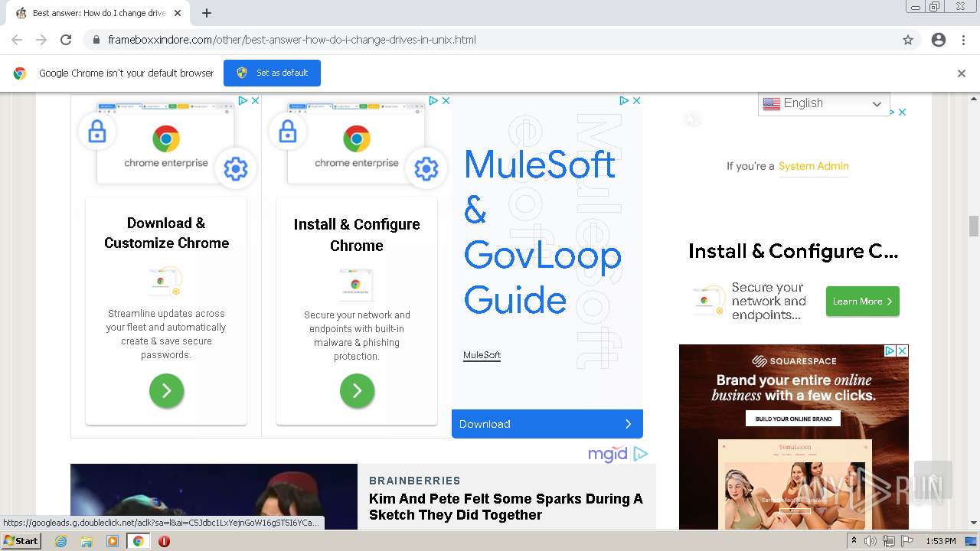Go back using the browser back arrow

(x=17, y=40)
